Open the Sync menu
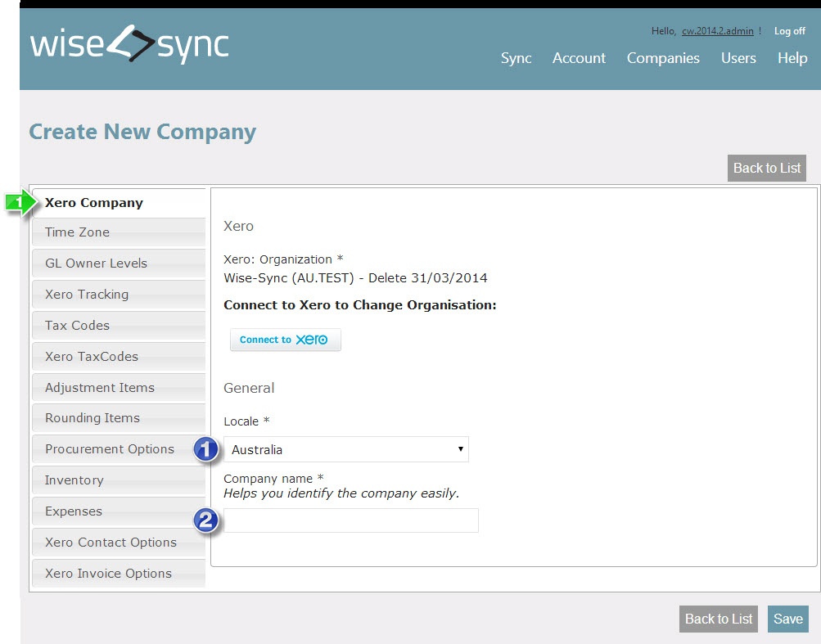 pos(516,58)
